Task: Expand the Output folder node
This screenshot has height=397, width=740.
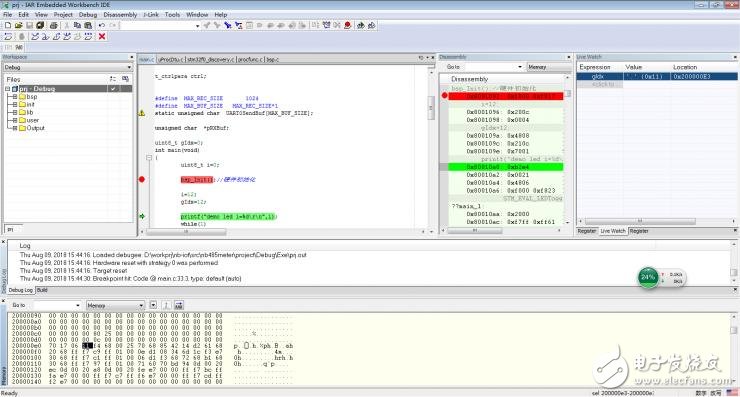Action: coord(15,128)
